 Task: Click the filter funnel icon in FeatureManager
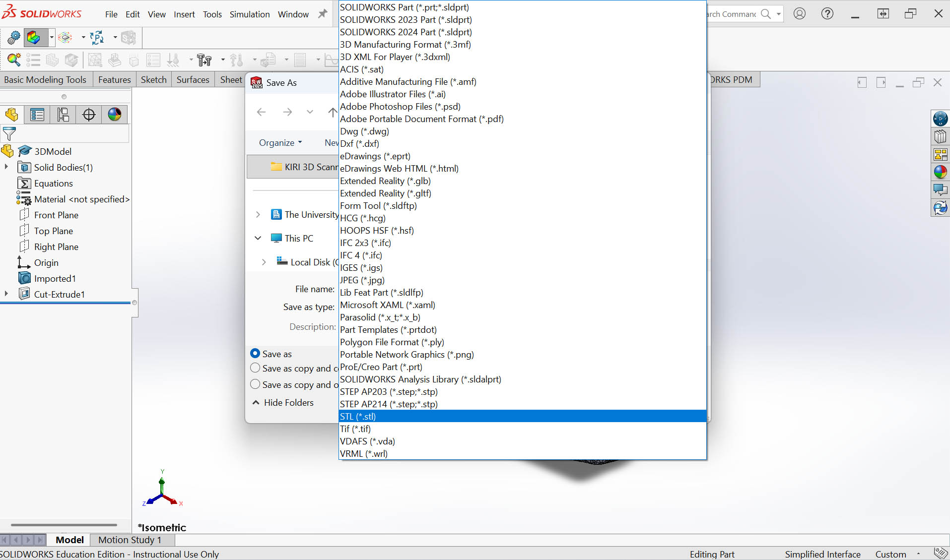coord(9,133)
